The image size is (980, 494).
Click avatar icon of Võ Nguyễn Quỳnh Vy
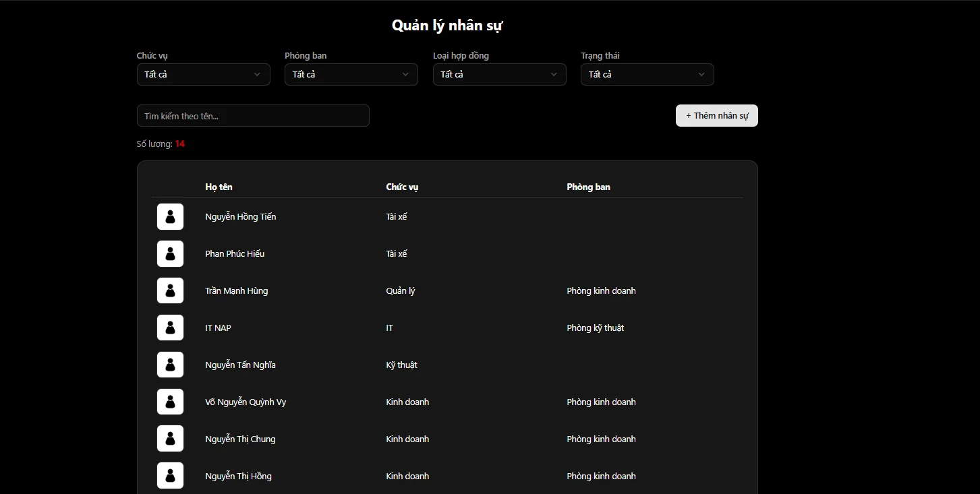(170, 402)
